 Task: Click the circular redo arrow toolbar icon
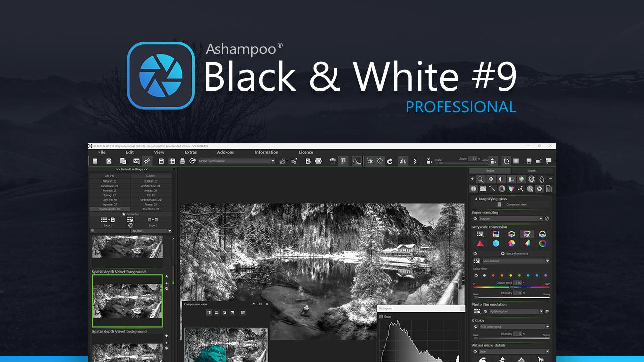point(390,161)
